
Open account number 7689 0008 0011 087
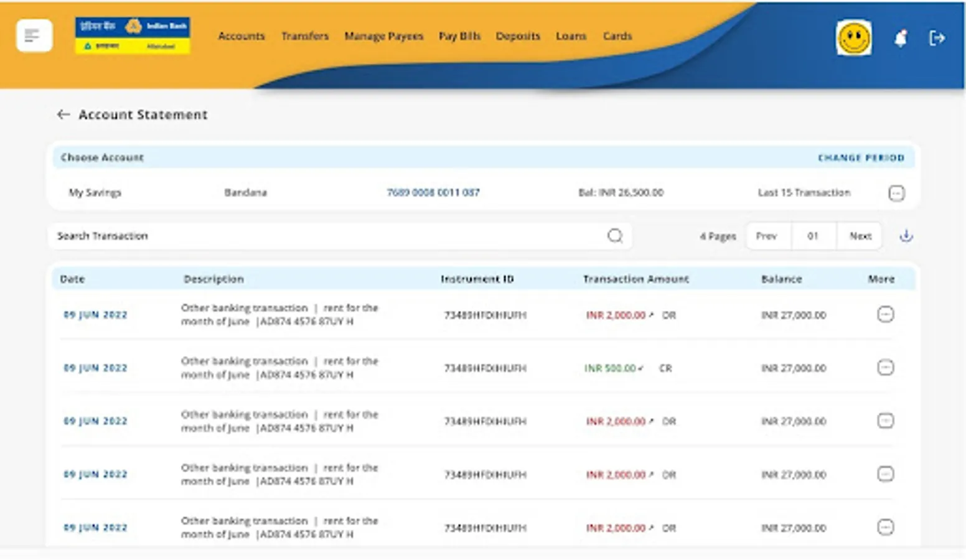(x=433, y=192)
